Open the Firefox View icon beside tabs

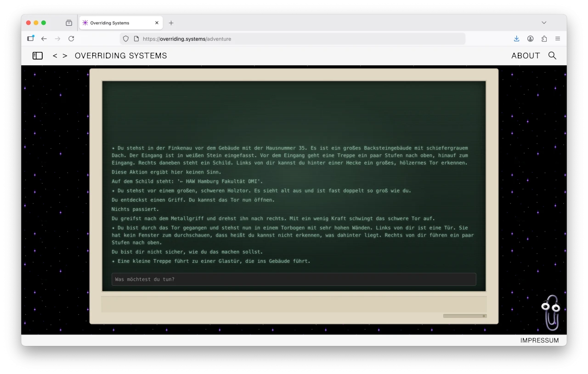tap(69, 23)
